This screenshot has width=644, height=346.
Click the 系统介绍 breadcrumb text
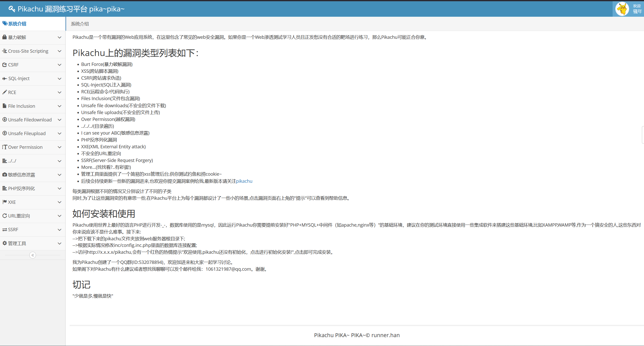80,24
